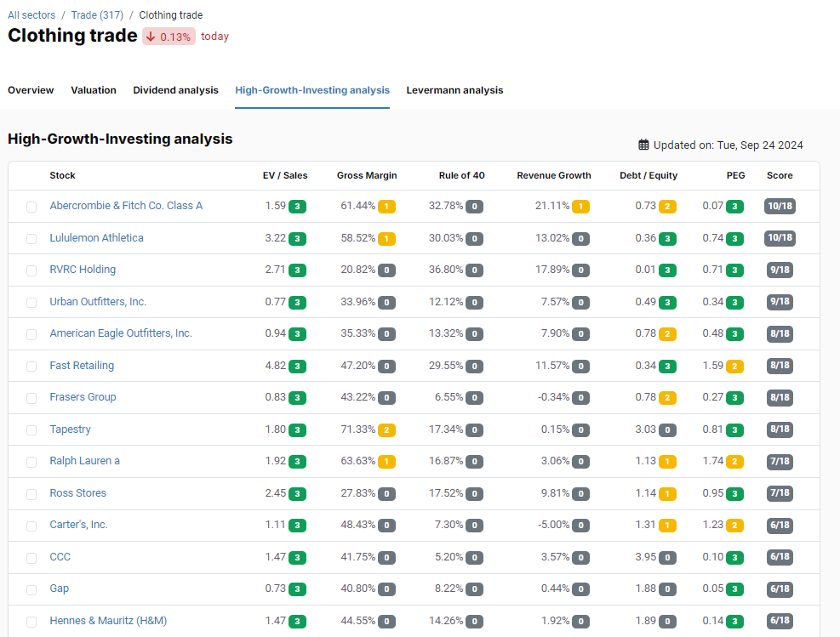Select the CCC row checkbox

click(x=31, y=558)
